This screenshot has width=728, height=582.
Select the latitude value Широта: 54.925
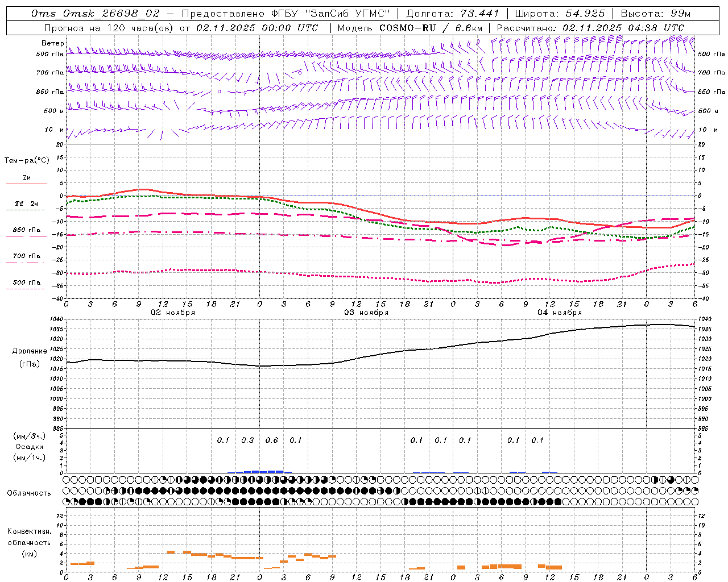pos(560,14)
